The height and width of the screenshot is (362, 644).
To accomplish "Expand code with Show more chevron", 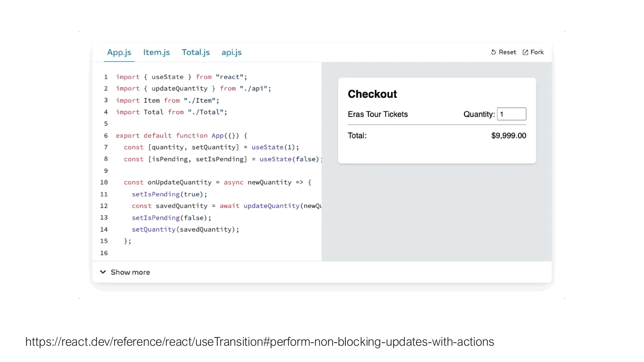I will click(x=103, y=272).
